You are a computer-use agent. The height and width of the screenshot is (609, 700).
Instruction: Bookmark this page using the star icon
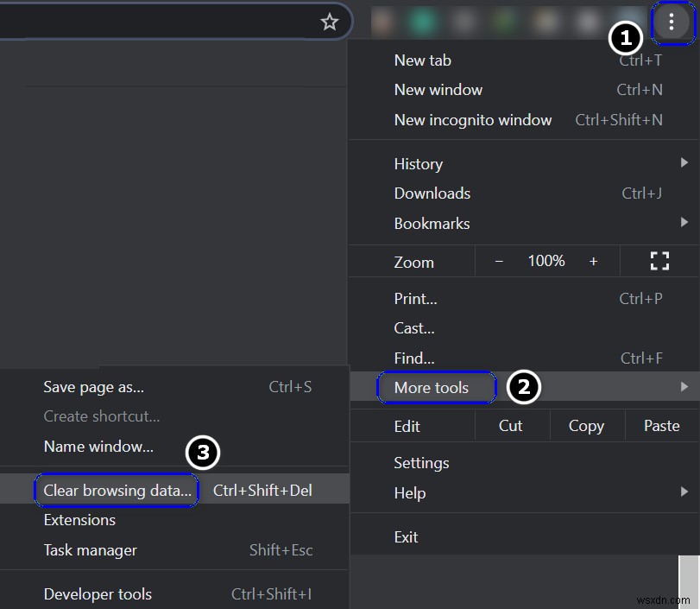pyautogui.click(x=330, y=23)
